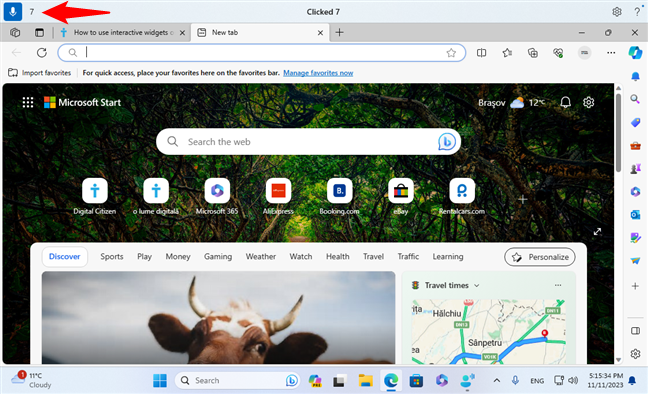The width and height of the screenshot is (648, 394).
Task: Open the Microsoft 365 quick link
Action: pyautogui.click(x=217, y=197)
